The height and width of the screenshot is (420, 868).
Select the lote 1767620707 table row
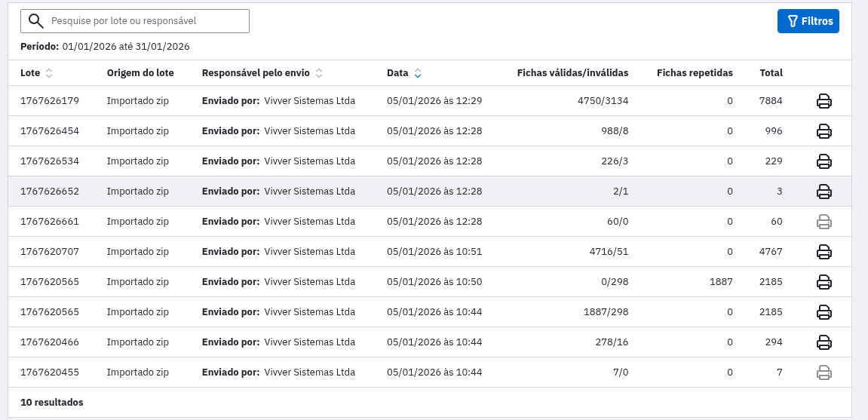(x=302, y=252)
